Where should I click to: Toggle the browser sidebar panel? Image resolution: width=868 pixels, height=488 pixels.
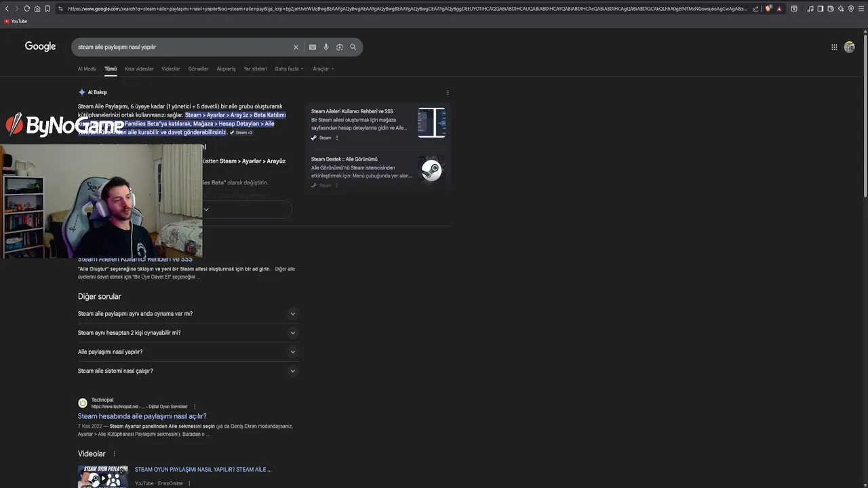click(821, 9)
